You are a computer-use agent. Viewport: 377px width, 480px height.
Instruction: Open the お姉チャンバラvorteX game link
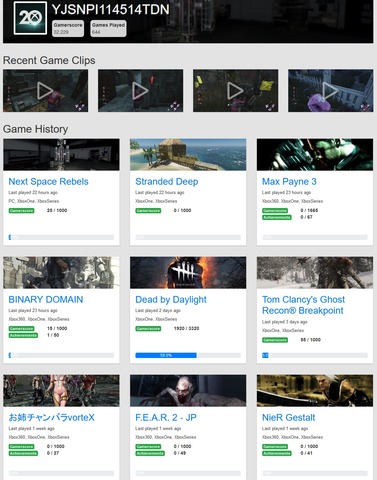tap(51, 417)
